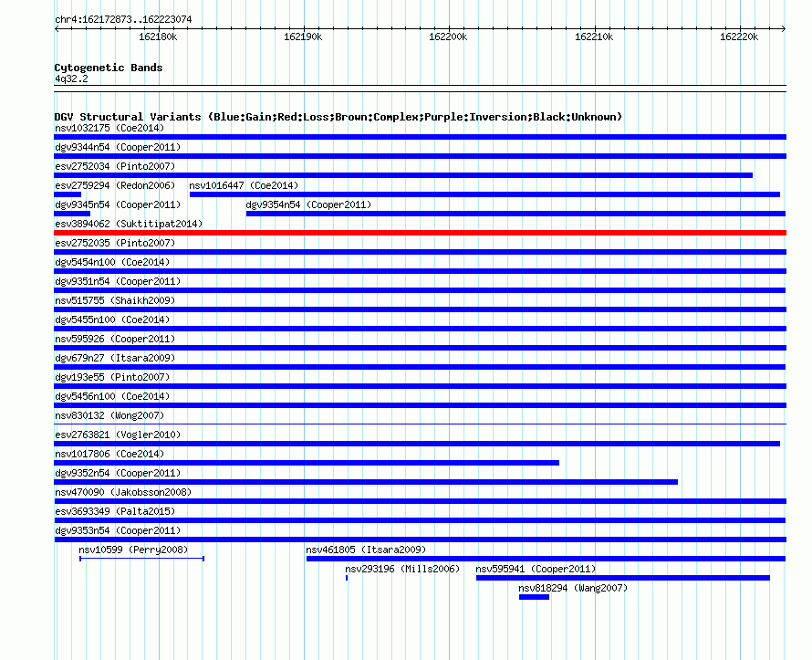
Task: Click esv3693349 (Palta2015) label
Action: pyautogui.click(x=115, y=511)
